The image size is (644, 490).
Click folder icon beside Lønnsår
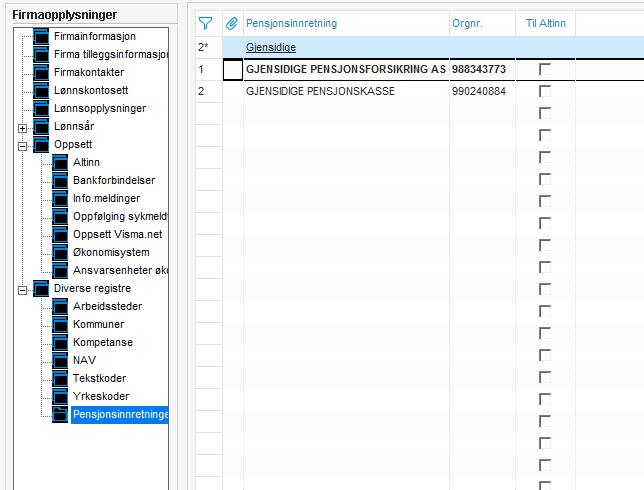click(41, 127)
